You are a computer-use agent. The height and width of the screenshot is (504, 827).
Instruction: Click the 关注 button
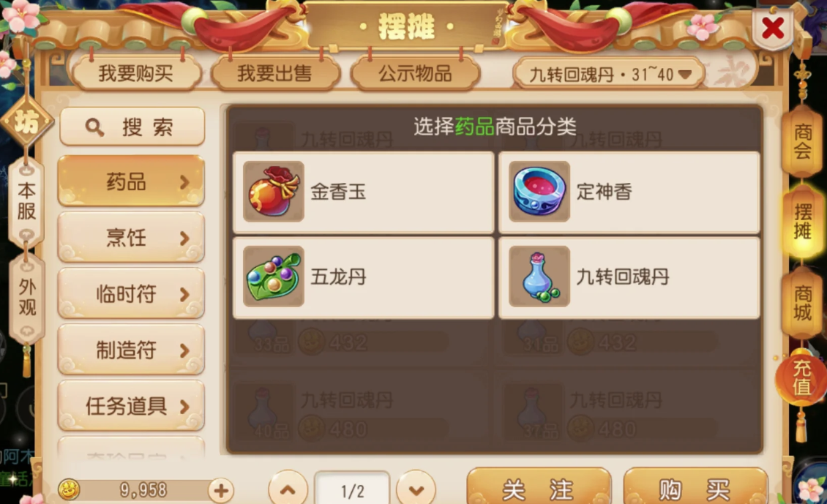click(x=539, y=488)
